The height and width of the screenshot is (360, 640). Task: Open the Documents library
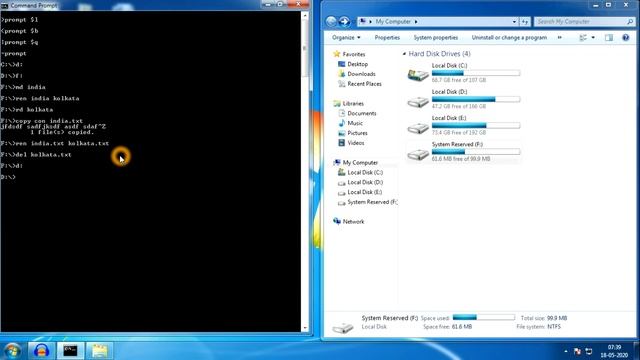[x=362, y=113]
